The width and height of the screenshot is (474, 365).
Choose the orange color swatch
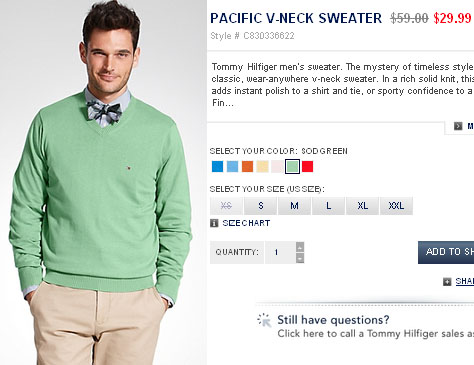pos(247,166)
